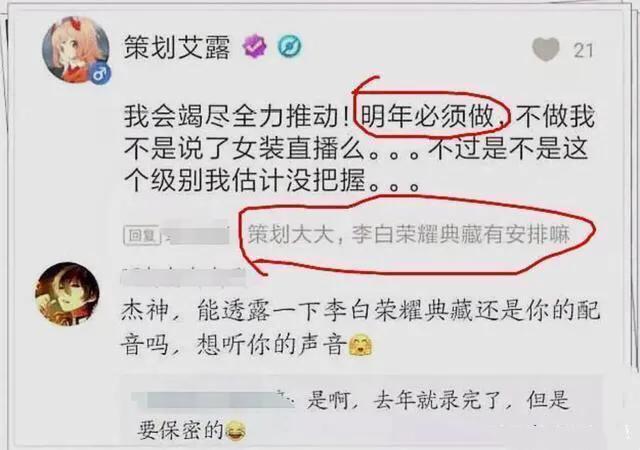Click the comment line 不是说了女装直播么
The width and height of the screenshot is (640, 450).
click(244, 149)
